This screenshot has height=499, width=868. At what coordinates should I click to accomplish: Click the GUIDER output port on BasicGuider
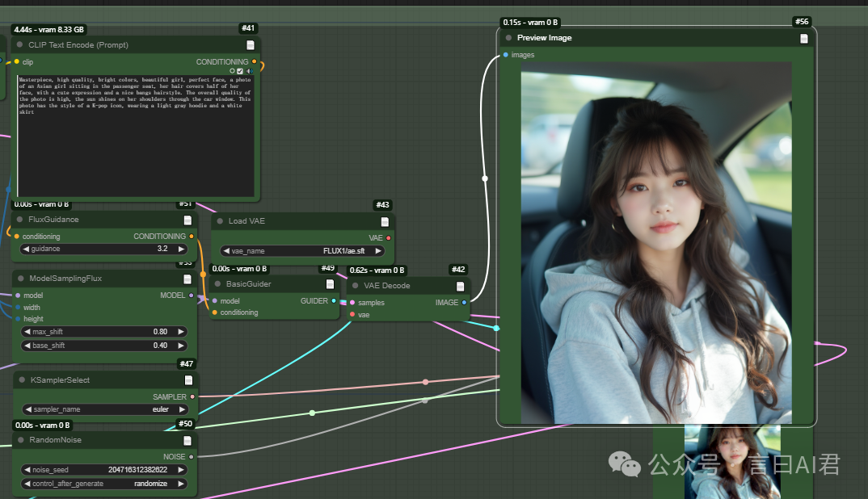[334, 301]
